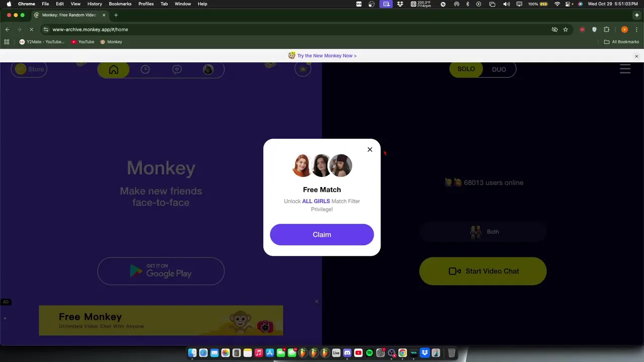
Task: Open Y2Mate bookmark
Action: 42,42
